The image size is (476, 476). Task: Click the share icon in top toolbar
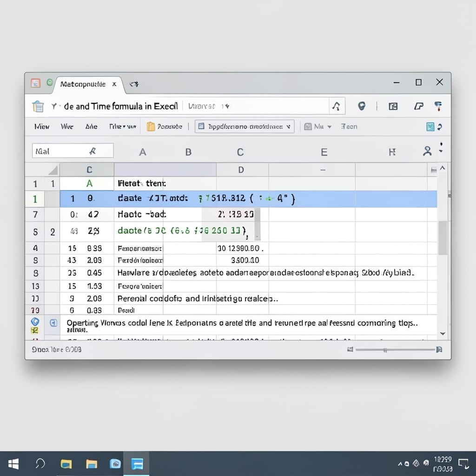pyautogui.click(x=419, y=106)
